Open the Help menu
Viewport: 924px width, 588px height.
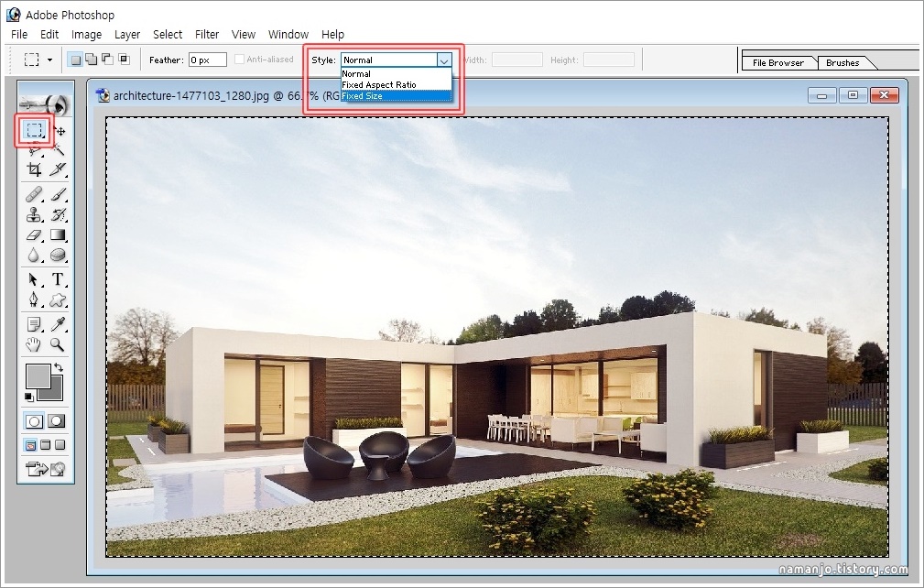pos(333,34)
